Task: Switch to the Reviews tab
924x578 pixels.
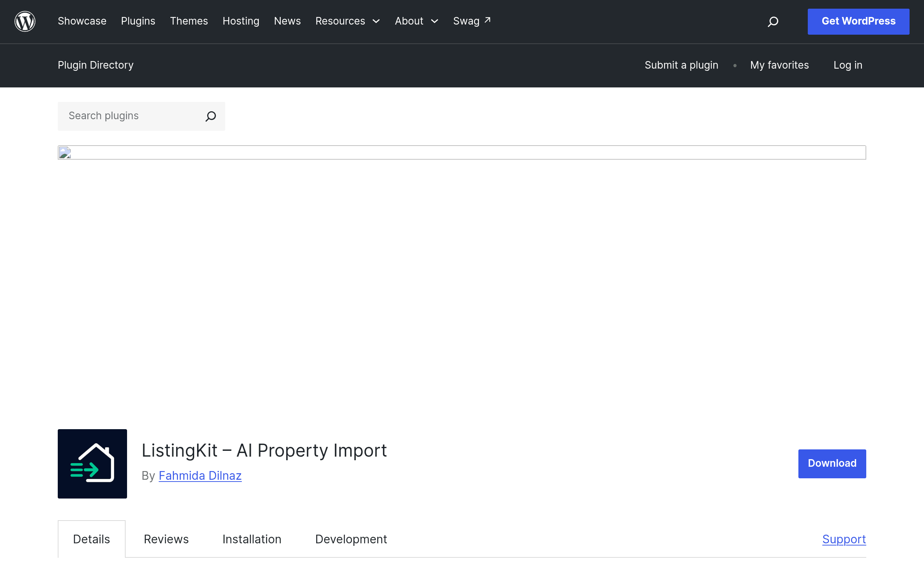Action: click(x=166, y=539)
